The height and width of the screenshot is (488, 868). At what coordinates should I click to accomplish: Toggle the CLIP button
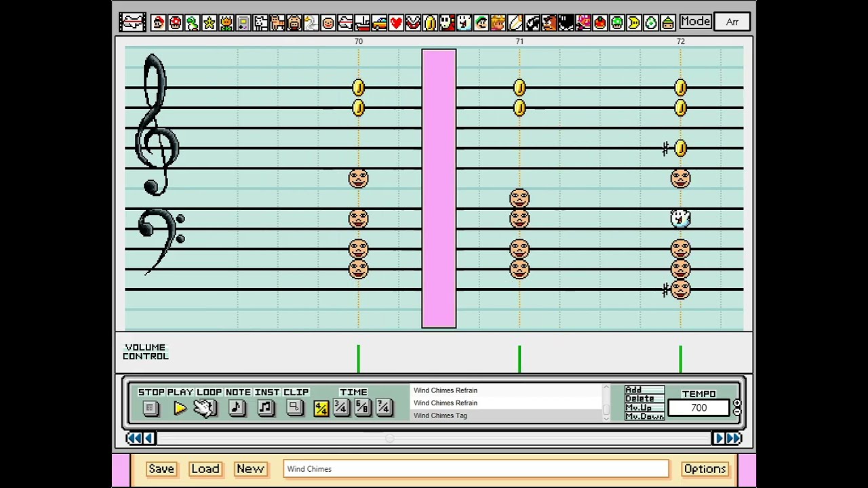tap(294, 407)
